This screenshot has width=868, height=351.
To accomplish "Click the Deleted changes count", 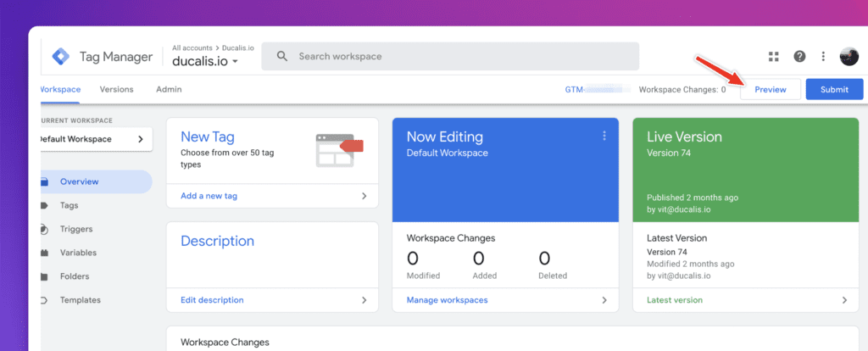I will click(x=544, y=258).
